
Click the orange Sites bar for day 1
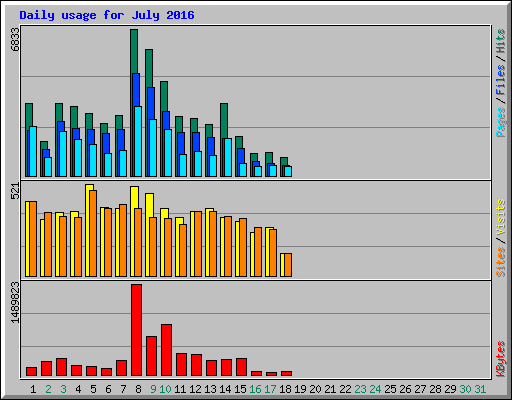click(x=33, y=239)
